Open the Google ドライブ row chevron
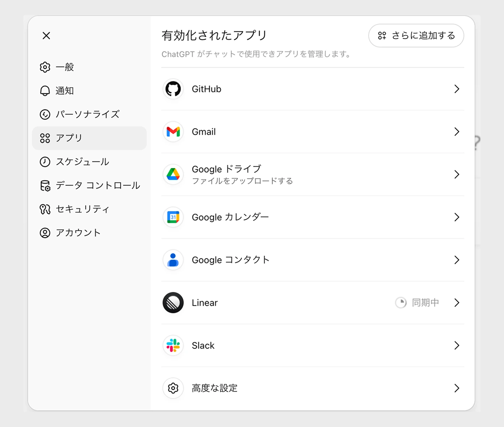This screenshot has height=427, width=504. [457, 175]
